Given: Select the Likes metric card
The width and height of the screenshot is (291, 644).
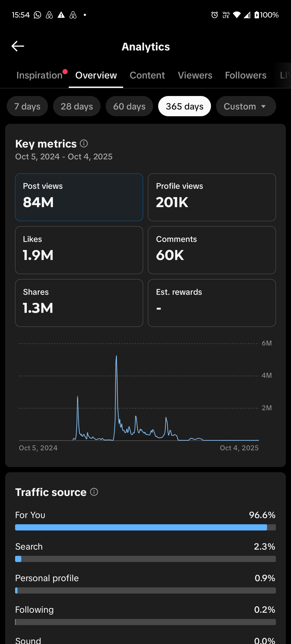Looking at the screenshot, I should pyautogui.click(x=79, y=250).
